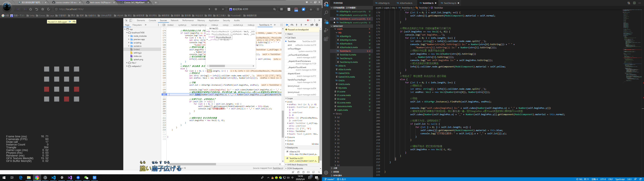Viewport: 644px width, 181px height.
Task: Toggle the pause on exceptions button
Action: tap(317, 25)
